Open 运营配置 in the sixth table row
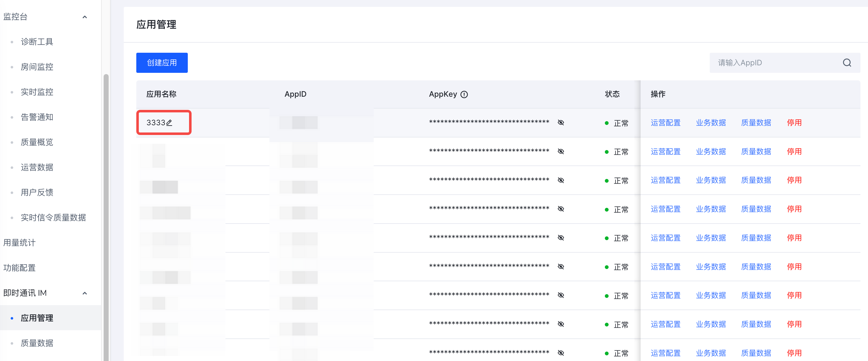The image size is (868, 361). click(665, 267)
